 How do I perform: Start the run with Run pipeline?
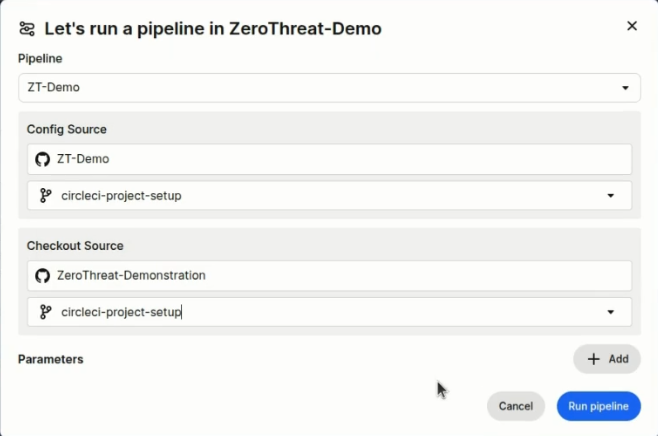598,406
